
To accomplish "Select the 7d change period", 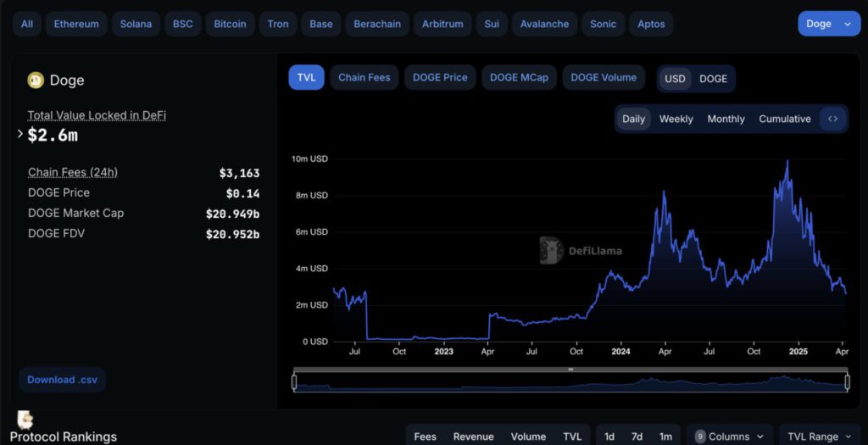I will [x=637, y=437].
